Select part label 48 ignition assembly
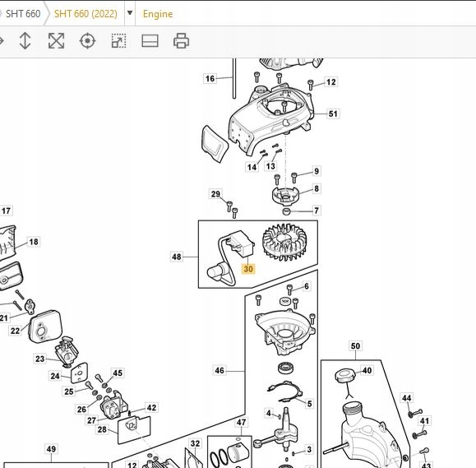Viewport: 476px width, 468px height. point(177,257)
